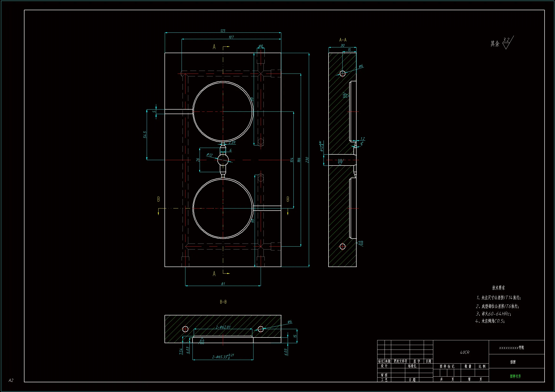
Task: Select the 54.5 dimension on left side
Action: pyautogui.click(x=145, y=135)
